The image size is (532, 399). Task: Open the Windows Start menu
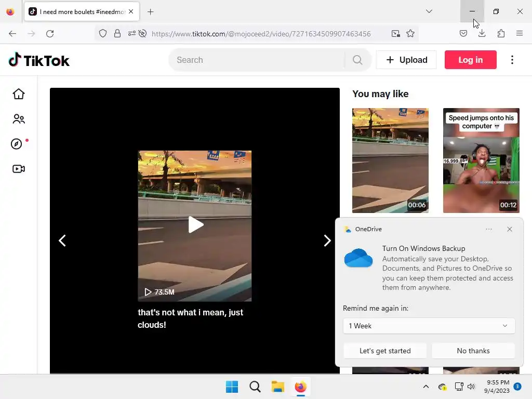click(x=232, y=387)
